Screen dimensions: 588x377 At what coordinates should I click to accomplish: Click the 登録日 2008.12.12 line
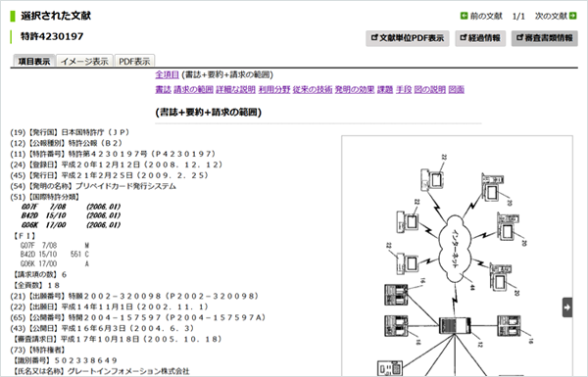pyautogui.click(x=117, y=165)
